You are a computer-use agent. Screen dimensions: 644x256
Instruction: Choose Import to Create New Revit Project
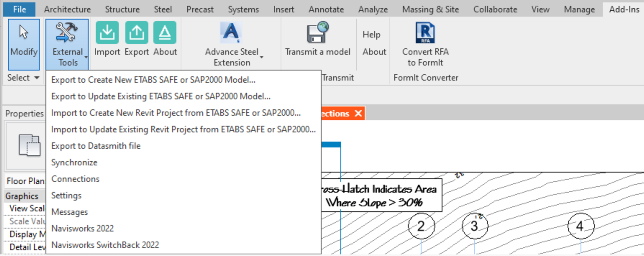pyautogui.click(x=184, y=113)
